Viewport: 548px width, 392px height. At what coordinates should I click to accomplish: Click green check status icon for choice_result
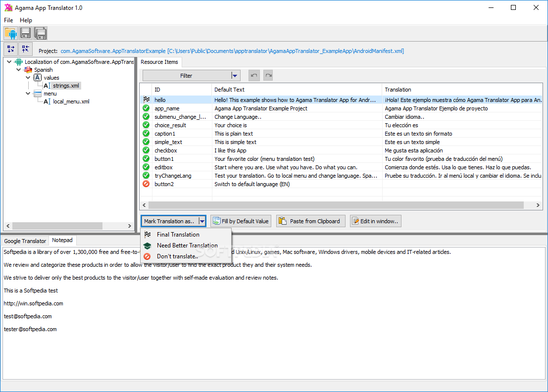[x=146, y=125]
